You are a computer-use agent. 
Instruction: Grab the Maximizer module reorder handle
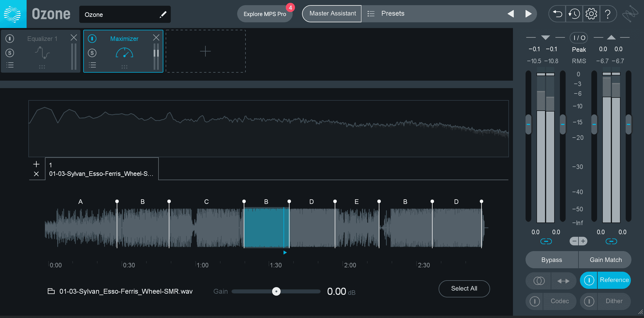(x=124, y=67)
